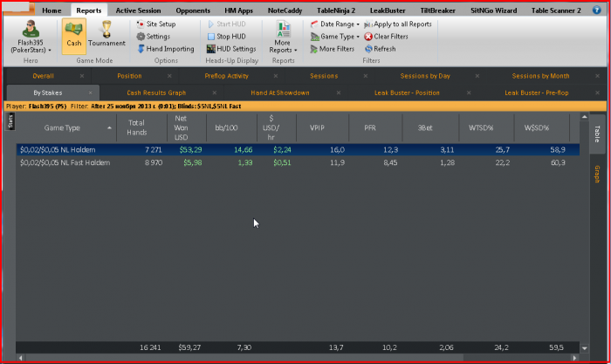Close the Sessions report tab

366,76
